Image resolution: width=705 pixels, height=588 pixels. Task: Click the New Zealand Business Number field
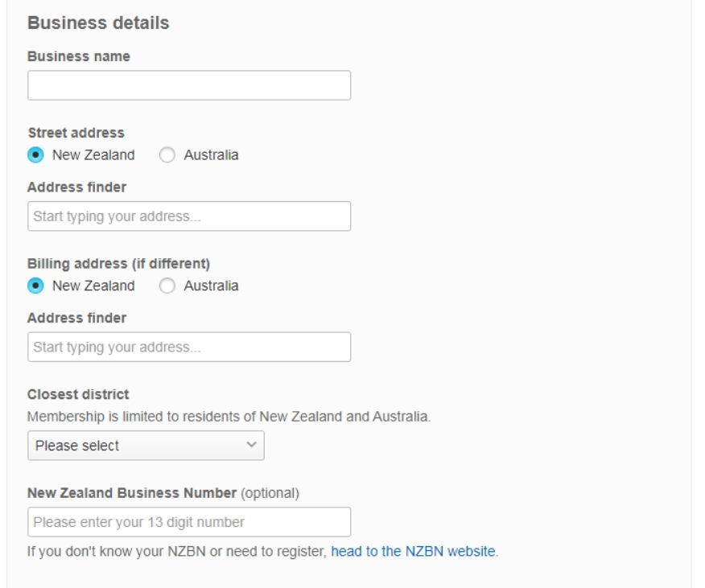tap(189, 522)
